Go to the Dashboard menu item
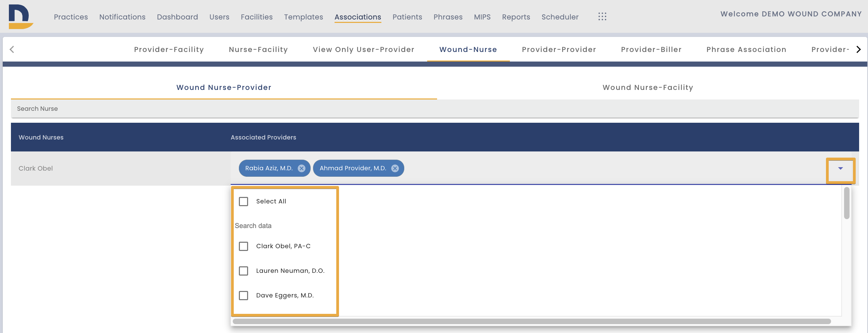868x333 pixels. (177, 17)
